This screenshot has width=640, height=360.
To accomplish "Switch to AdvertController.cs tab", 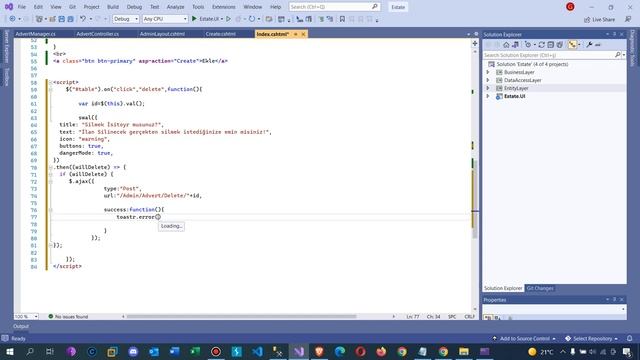I will [98, 34].
